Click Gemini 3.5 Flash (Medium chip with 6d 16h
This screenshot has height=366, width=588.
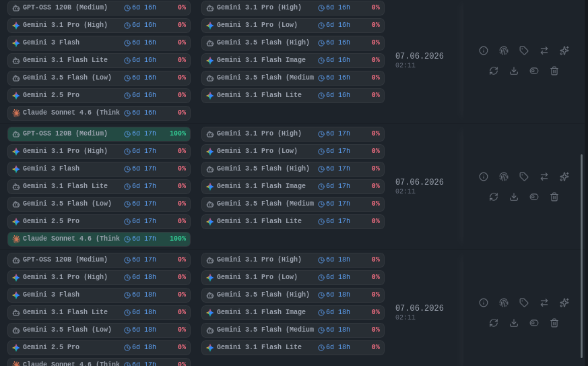coord(293,78)
